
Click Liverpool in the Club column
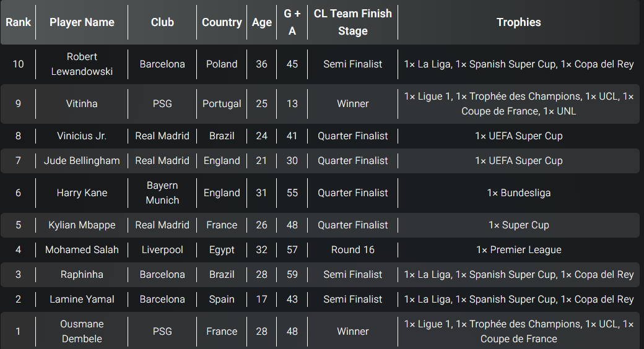162,249
